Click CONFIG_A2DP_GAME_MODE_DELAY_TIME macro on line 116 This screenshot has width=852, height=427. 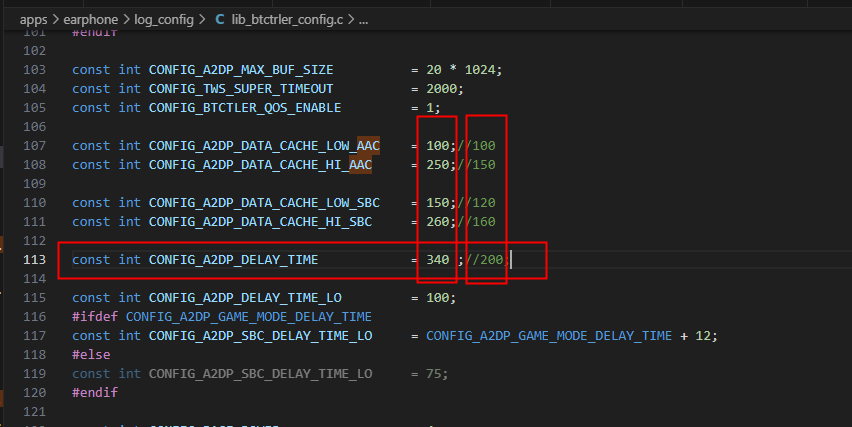(249, 317)
